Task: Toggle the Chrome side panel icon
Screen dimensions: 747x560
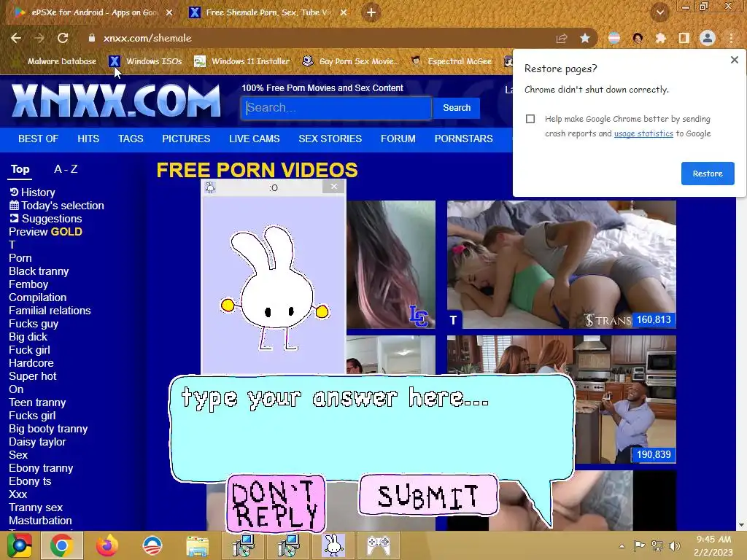Action: pyautogui.click(x=684, y=38)
